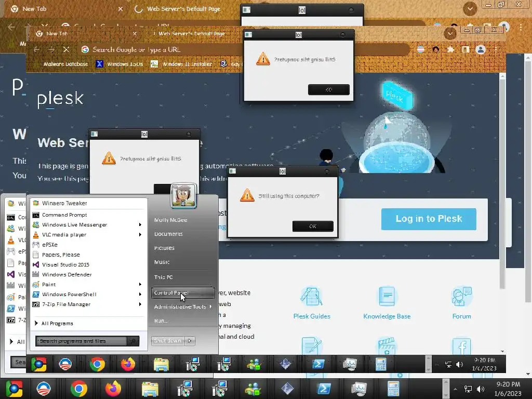Close the New Tab in the outer Chrome window

tap(121, 9)
